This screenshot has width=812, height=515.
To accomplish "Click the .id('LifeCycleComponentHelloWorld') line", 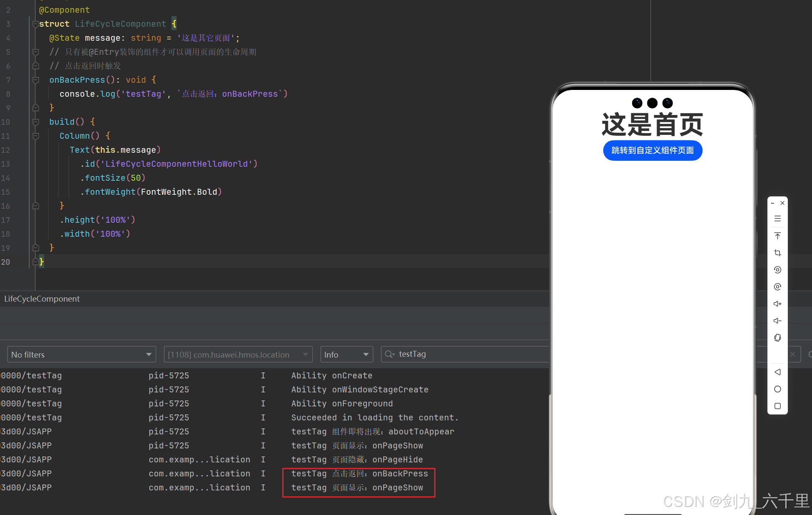I will point(169,164).
